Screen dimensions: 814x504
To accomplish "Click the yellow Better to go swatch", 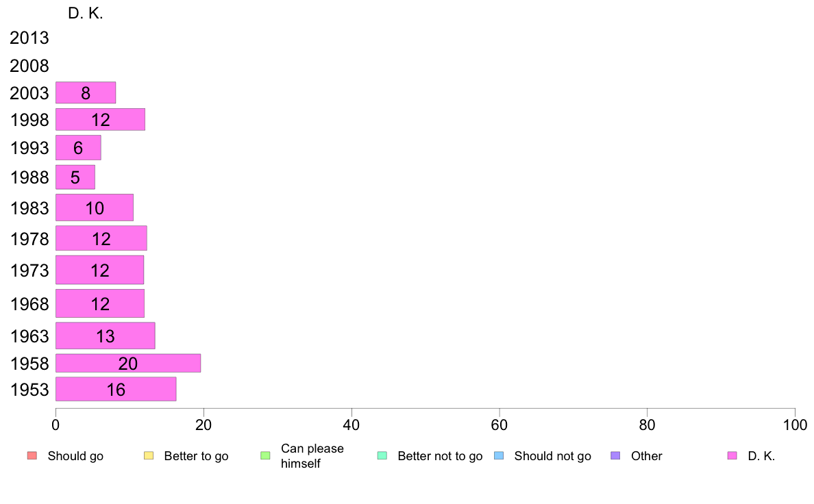I will [x=149, y=456].
